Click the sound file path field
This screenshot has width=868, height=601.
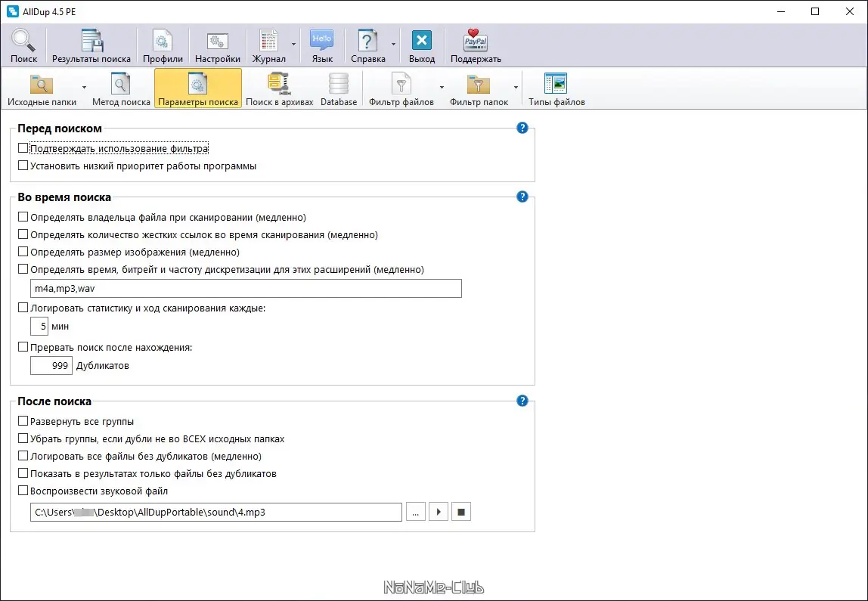pyautogui.click(x=216, y=512)
